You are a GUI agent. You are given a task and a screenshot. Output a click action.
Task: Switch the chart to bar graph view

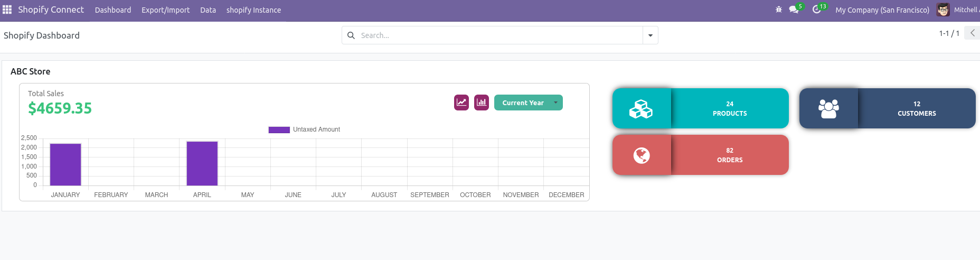pos(482,103)
